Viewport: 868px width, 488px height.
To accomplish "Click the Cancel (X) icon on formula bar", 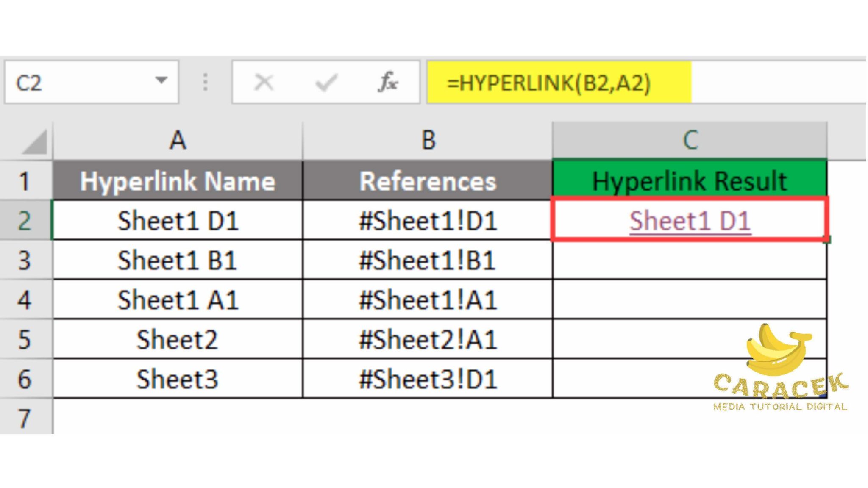I will click(264, 83).
